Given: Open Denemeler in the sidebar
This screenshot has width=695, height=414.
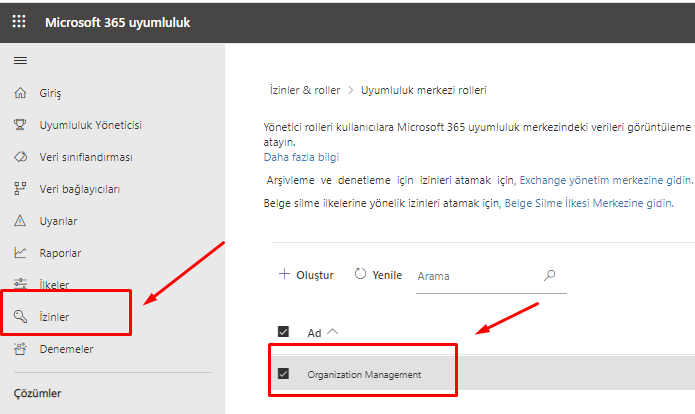Looking at the screenshot, I should pos(66,349).
